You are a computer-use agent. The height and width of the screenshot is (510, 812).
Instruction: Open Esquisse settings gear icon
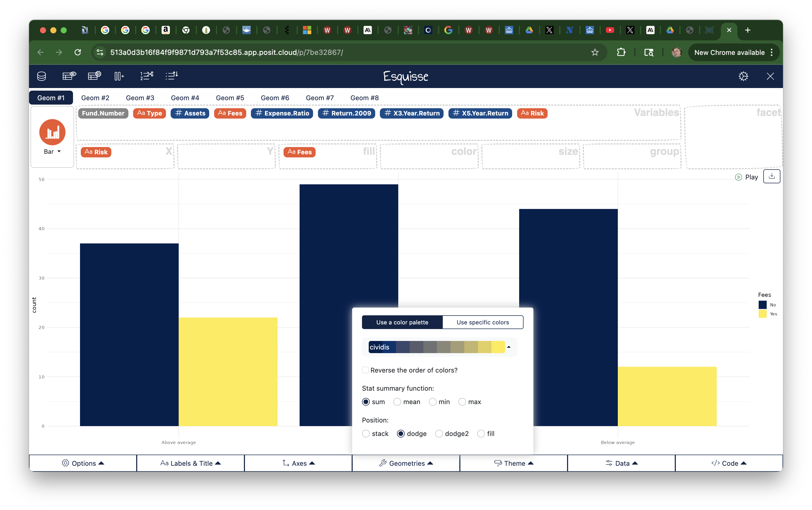tap(743, 76)
